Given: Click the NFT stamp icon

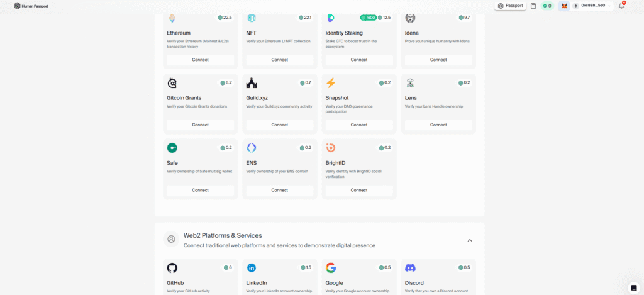Looking at the screenshot, I should [252, 18].
